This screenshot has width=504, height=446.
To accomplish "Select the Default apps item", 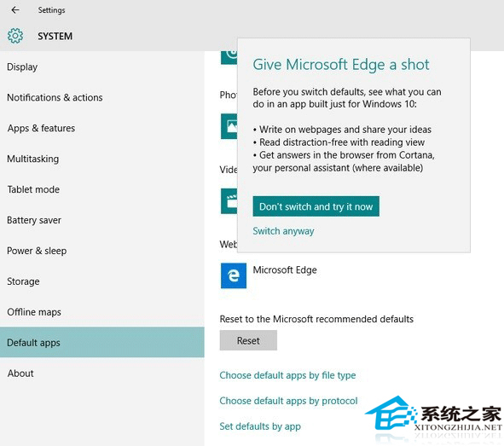I will (x=101, y=342).
